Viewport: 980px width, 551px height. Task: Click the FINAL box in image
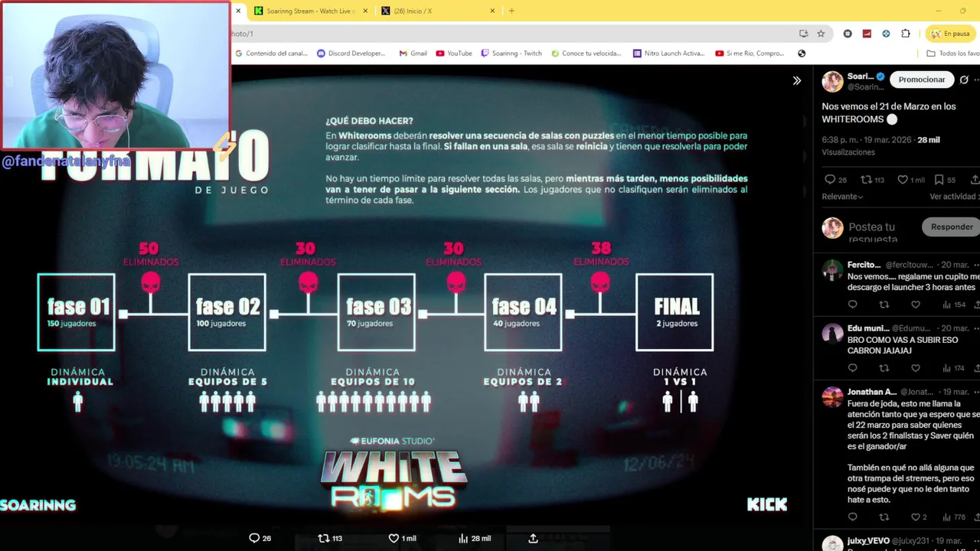(x=675, y=312)
